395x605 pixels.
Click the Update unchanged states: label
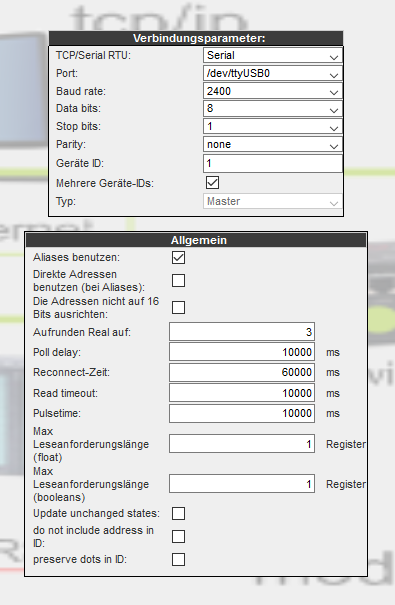pyautogui.click(x=96, y=514)
